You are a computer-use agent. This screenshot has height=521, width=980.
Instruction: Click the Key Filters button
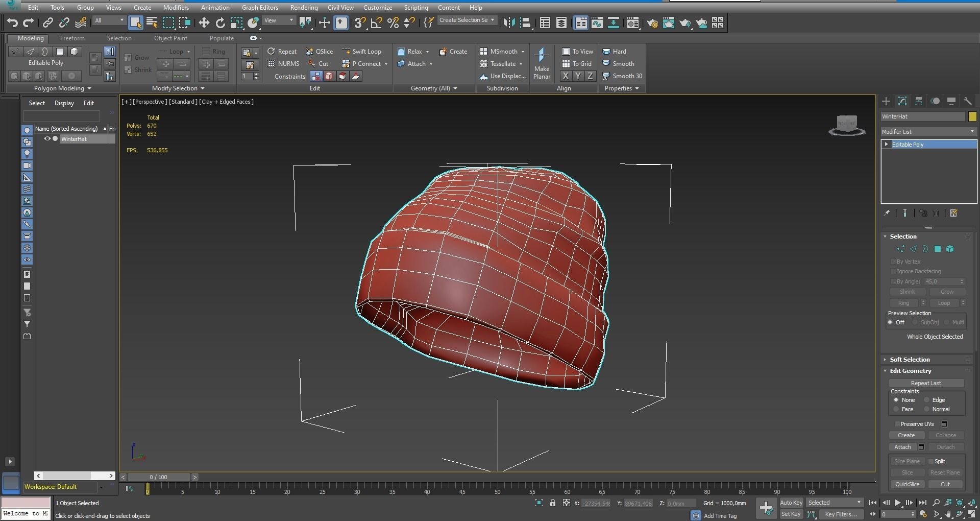(x=841, y=514)
